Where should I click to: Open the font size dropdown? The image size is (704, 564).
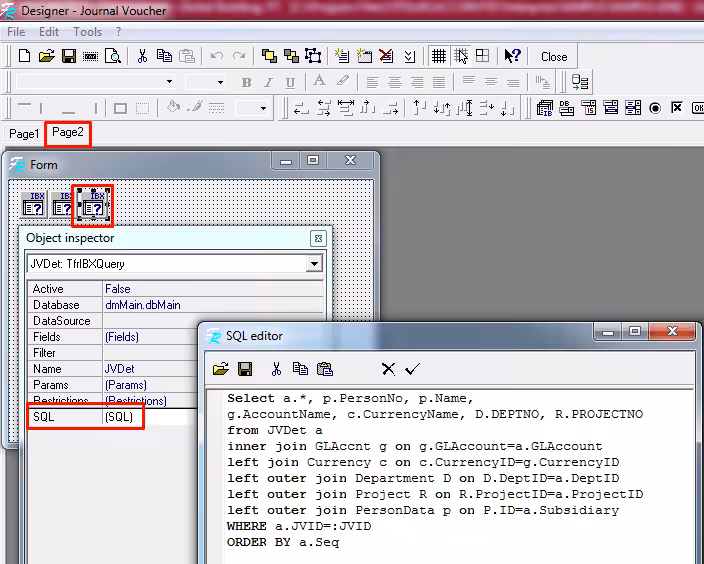[x=220, y=82]
